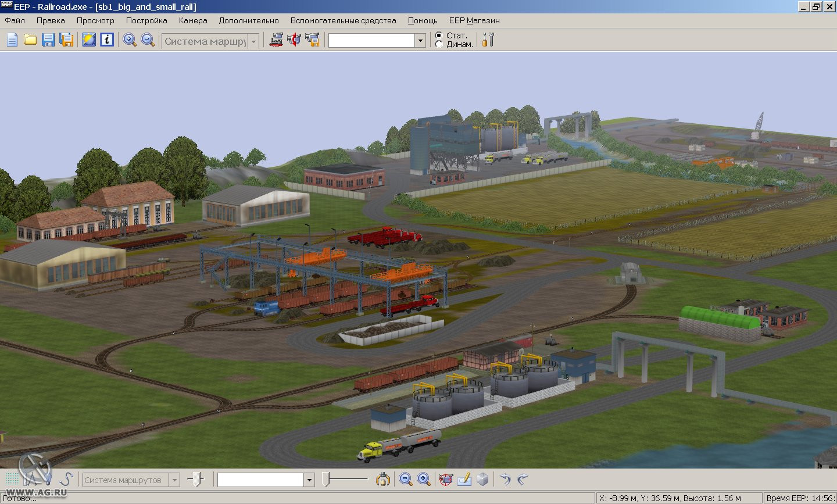Restore the inner document window

pyautogui.click(x=817, y=7)
